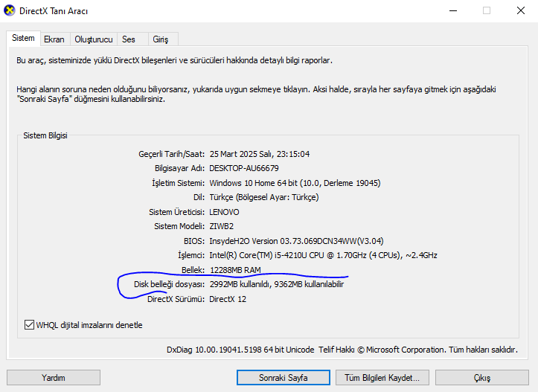The image size is (538, 392).
Task: Close the DirectX Tanı Aracı window
Action: click(520, 10)
